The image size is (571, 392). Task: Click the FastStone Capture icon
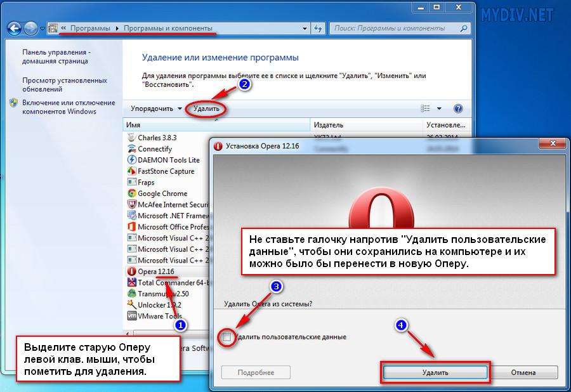click(131, 171)
